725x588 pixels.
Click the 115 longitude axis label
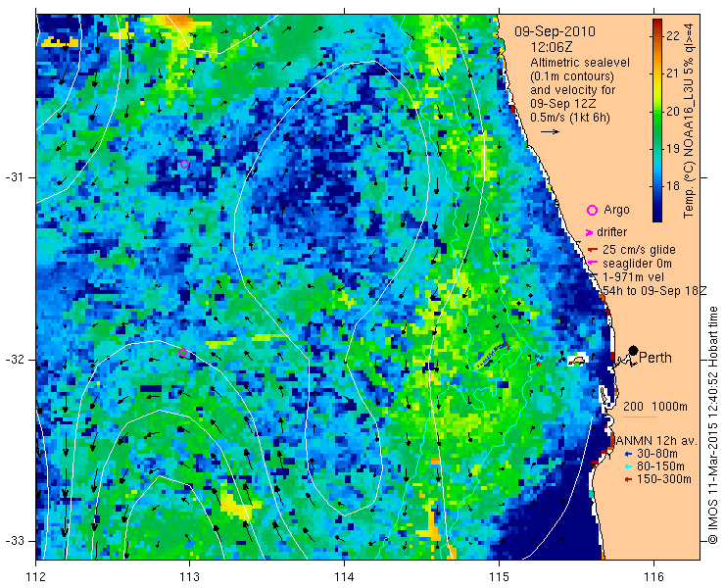tap(499, 577)
